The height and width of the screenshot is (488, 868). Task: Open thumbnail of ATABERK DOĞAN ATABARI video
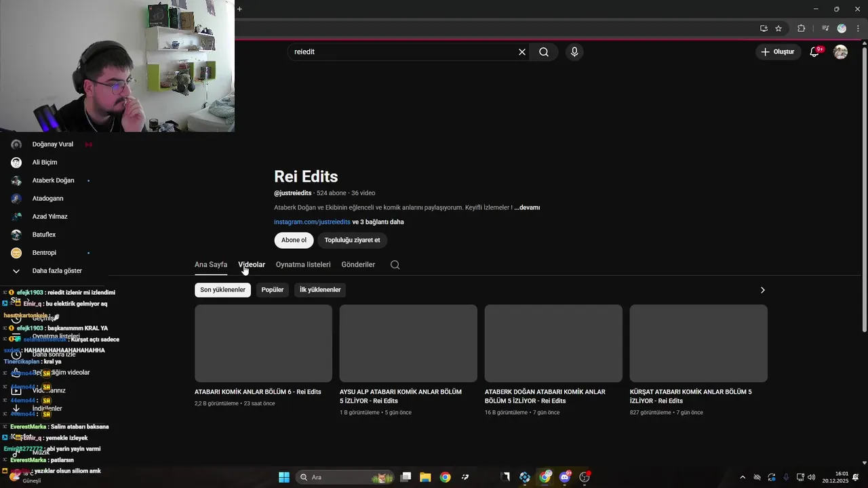(553, 343)
